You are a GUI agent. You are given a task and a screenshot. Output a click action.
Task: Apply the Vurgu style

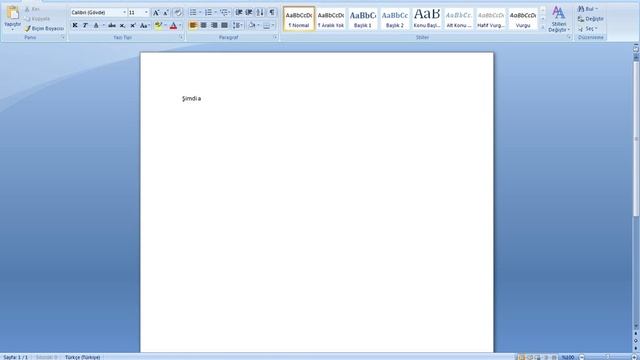523,19
